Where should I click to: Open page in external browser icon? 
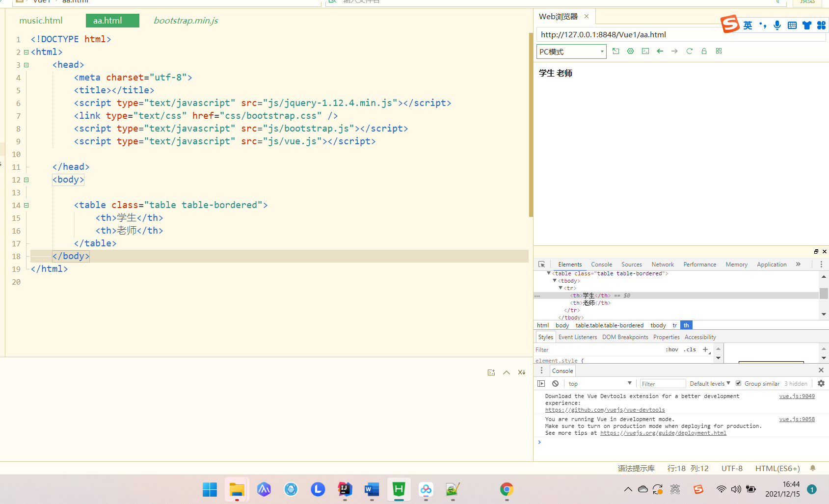[615, 51]
